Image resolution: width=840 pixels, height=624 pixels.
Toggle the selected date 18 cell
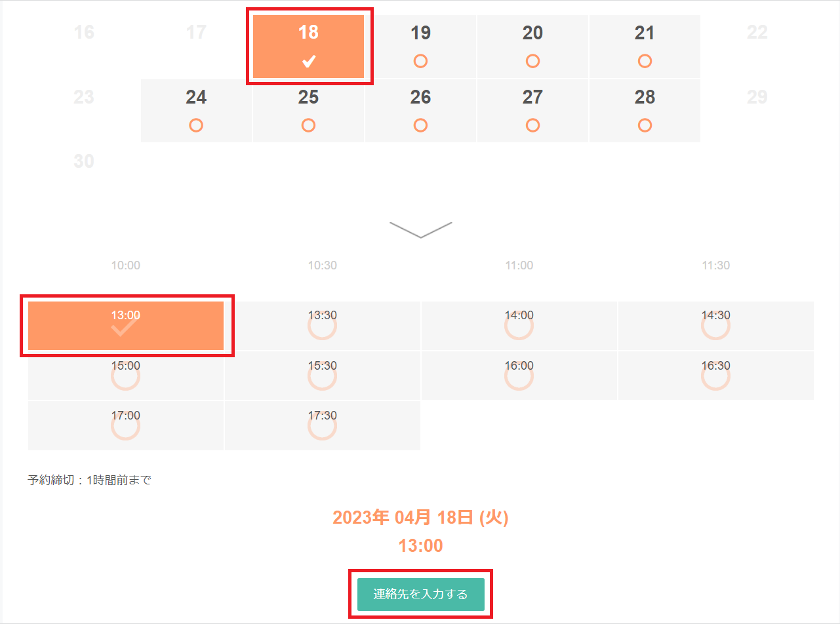coord(308,47)
